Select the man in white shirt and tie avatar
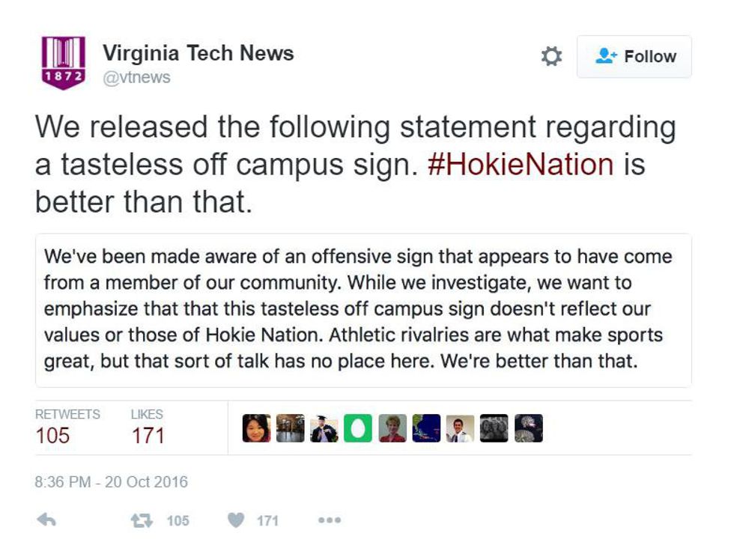The width and height of the screenshot is (734, 560). coord(460,428)
